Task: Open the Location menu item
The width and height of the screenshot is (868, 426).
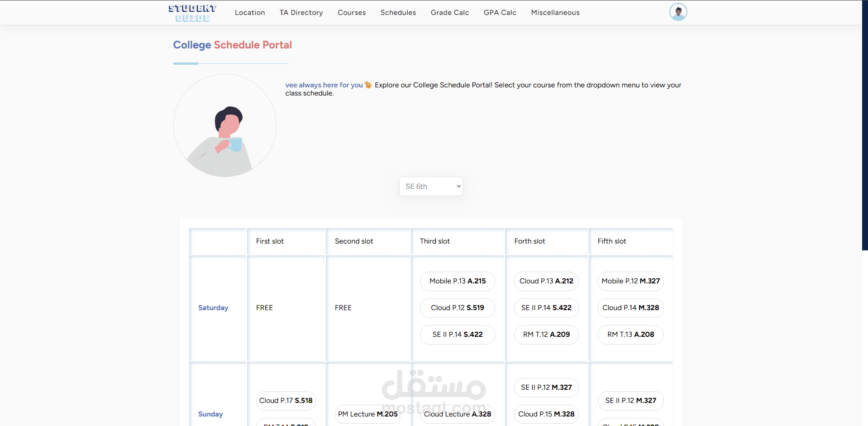Action: 250,13
